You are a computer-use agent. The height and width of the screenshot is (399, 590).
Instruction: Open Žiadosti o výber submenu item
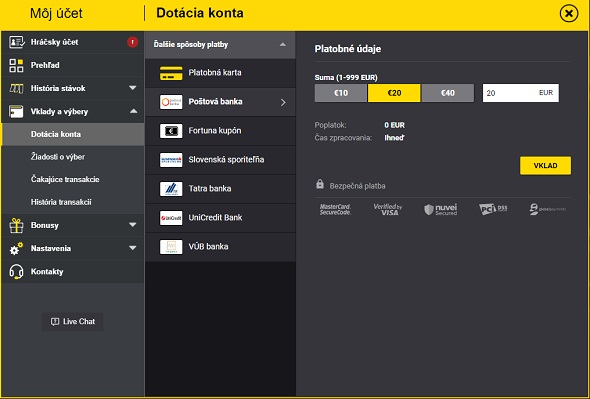pos(73,157)
